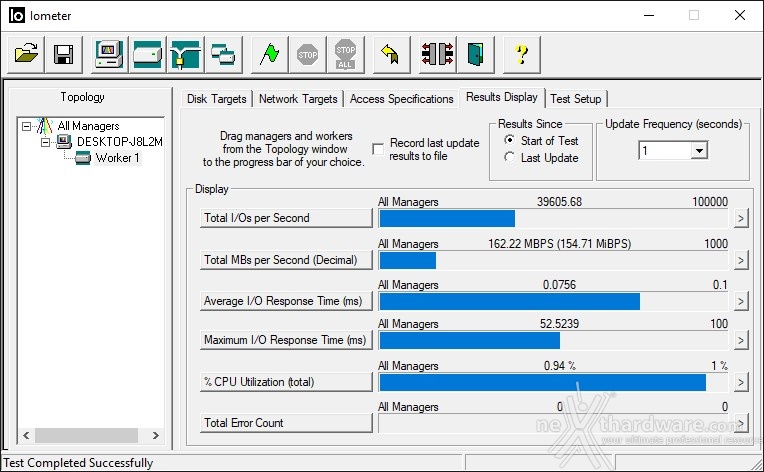Click the Average I/O Response Time progress bar

click(x=554, y=302)
